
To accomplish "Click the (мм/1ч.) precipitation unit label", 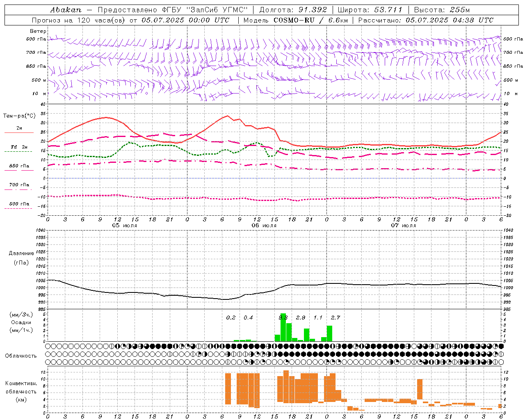I will click(21, 330).
